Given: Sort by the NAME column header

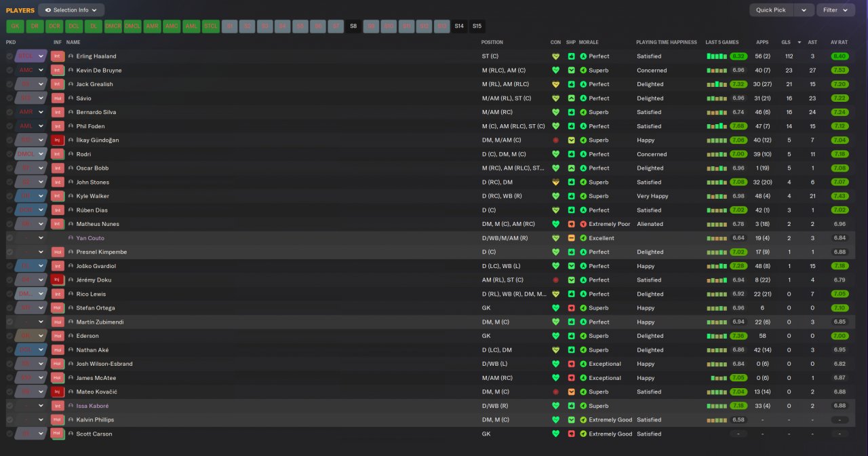Looking at the screenshot, I should click(73, 42).
